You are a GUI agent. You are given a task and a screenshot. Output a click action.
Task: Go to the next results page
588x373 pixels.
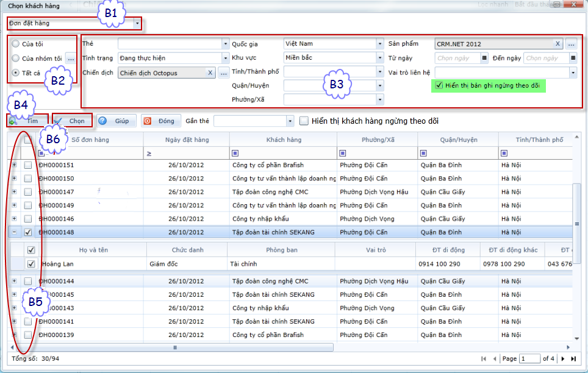(x=562, y=359)
